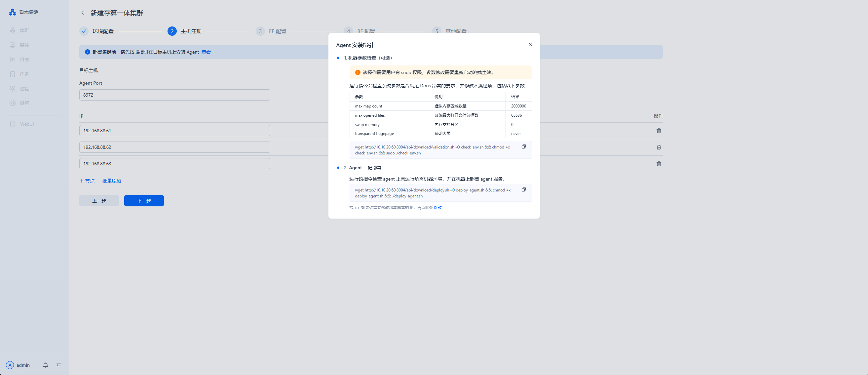
Task: Click the sudo warning icon
Action: (x=358, y=72)
